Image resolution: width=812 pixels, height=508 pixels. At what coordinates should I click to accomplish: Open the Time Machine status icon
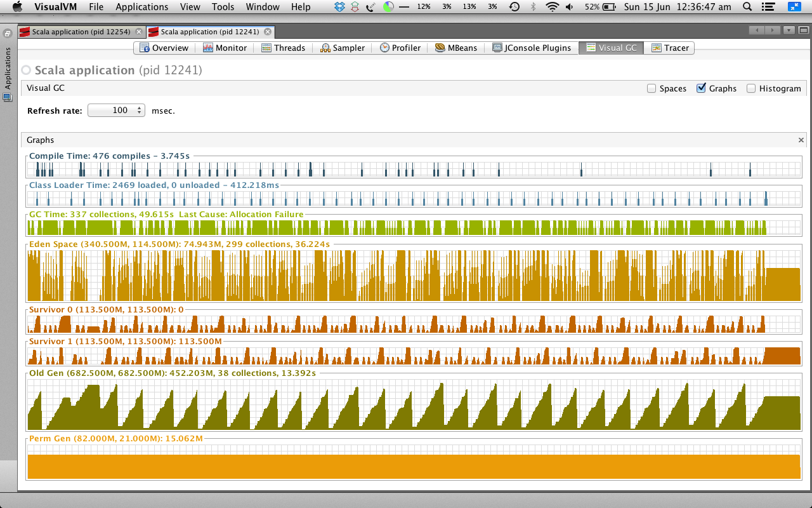514,7
